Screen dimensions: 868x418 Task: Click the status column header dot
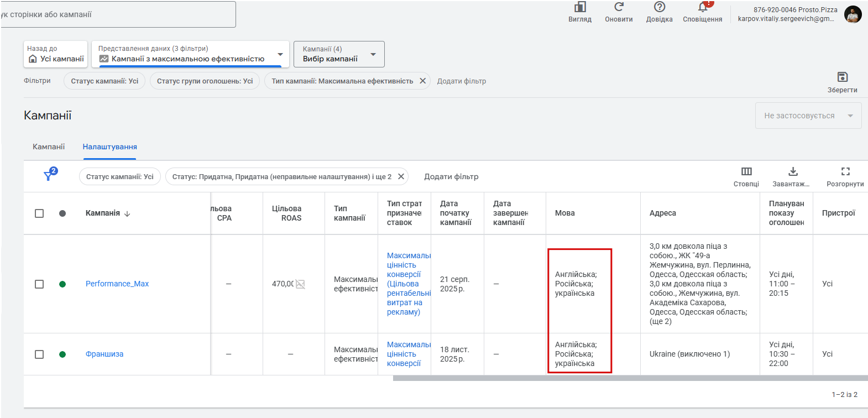tap(62, 213)
